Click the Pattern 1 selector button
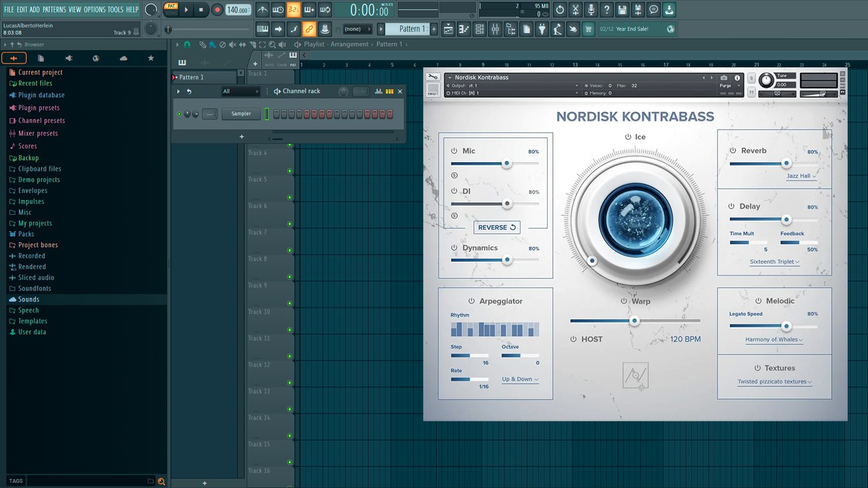The image size is (868, 488). pos(409,29)
